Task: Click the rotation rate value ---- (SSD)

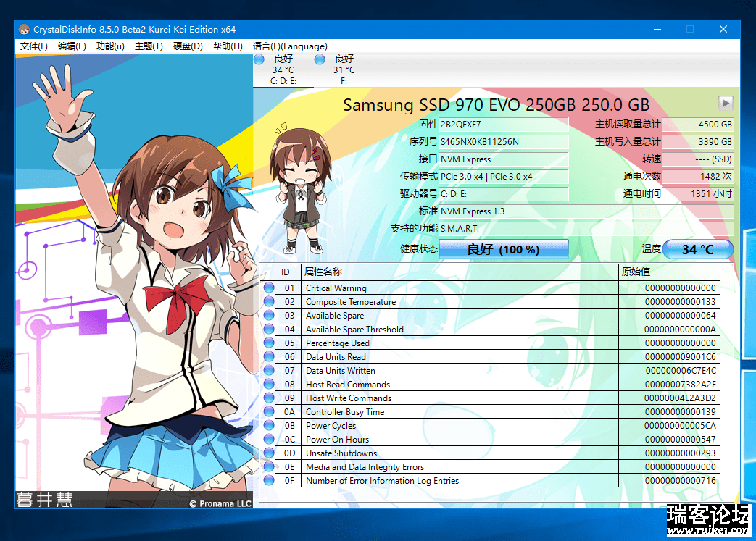Action: pos(698,159)
